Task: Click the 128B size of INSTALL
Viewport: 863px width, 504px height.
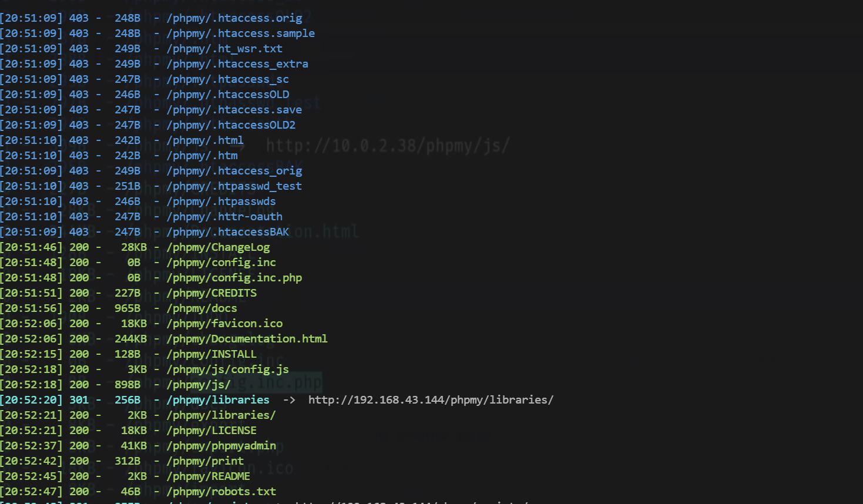Action: 127,354
